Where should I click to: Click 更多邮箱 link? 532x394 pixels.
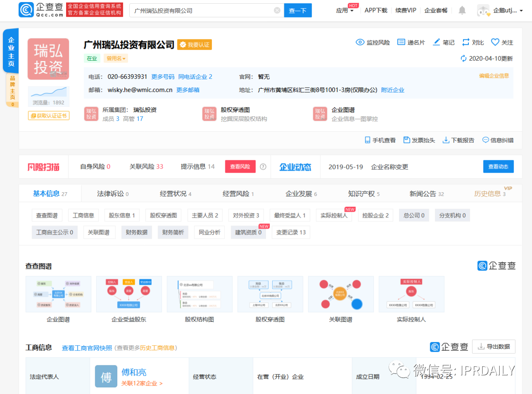coord(188,90)
